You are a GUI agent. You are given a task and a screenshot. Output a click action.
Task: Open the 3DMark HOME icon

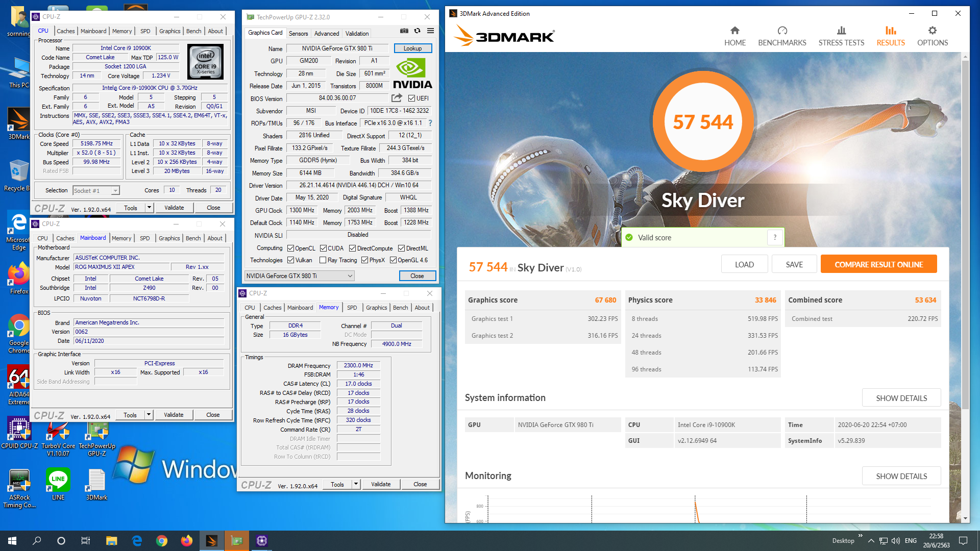click(735, 31)
